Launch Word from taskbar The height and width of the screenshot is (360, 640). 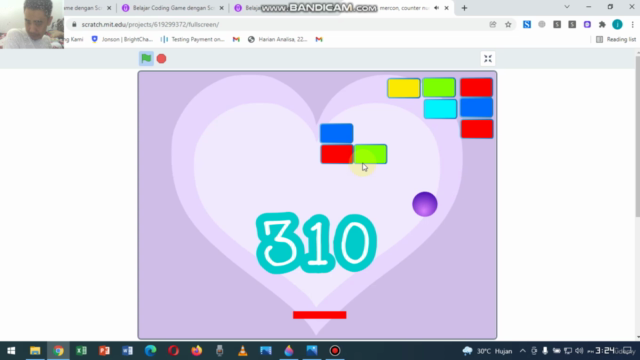pos(127,351)
